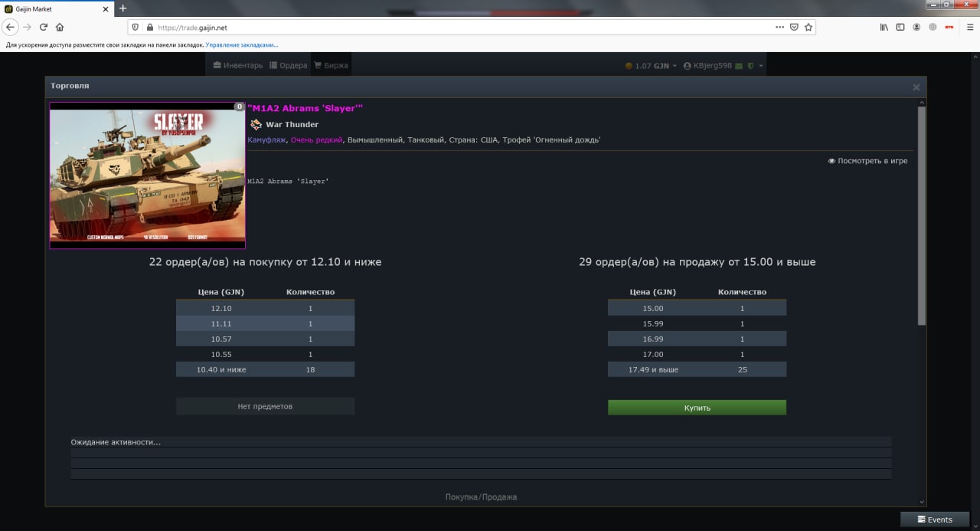Open the KBjerg598 account name
The width and height of the screenshot is (980, 531).
click(712, 66)
